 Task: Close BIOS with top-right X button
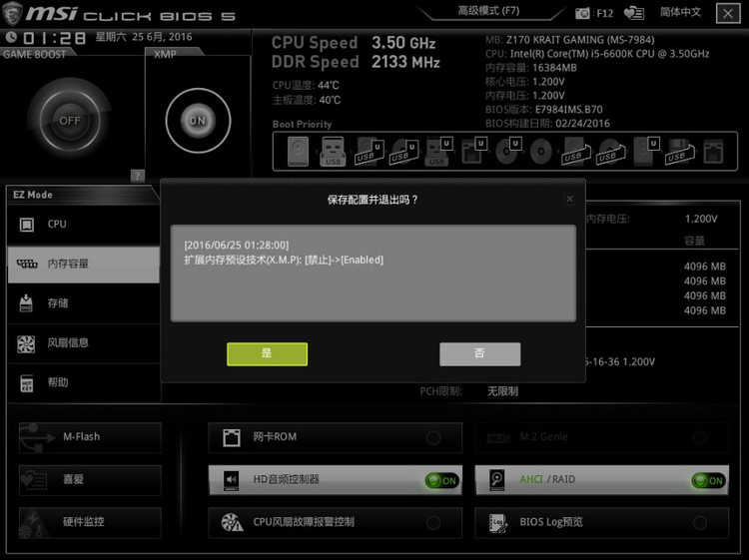point(728,13)
